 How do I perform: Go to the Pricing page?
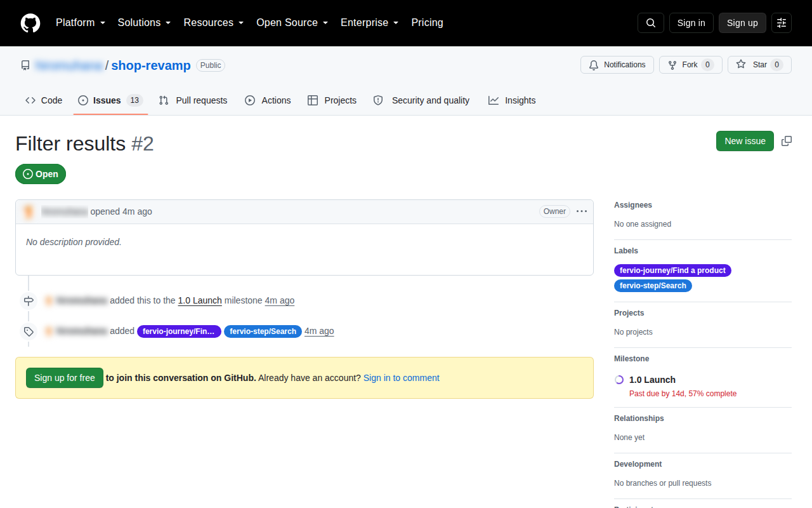(x=427, y=23)
